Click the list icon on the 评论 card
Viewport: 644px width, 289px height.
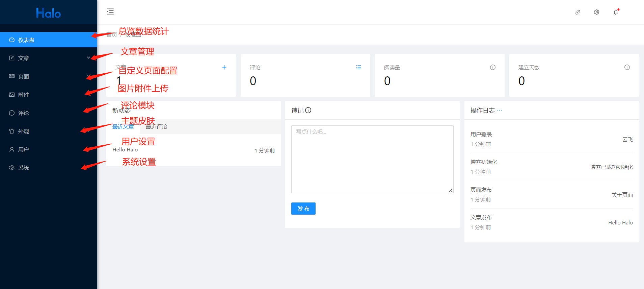pos(358,67)
